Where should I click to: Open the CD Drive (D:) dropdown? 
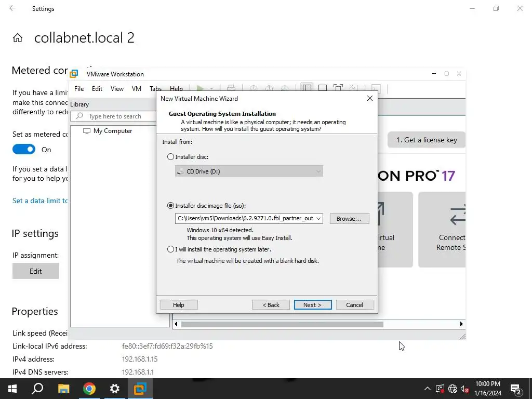(x=249, y=171)
